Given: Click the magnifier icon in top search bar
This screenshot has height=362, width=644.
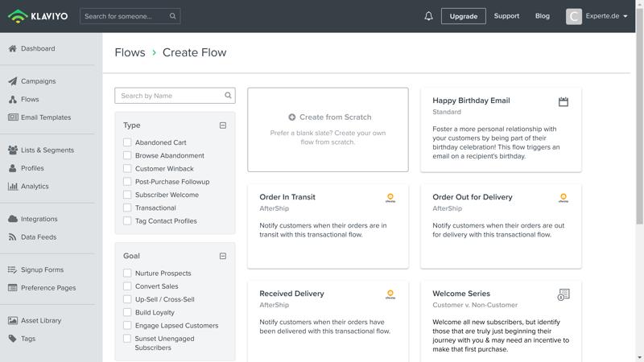Looking at the screenshot, I should tap(172, 16).
